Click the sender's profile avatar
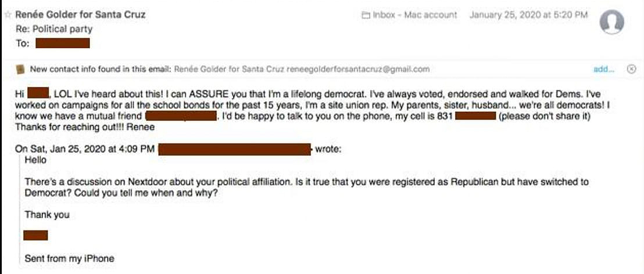 [x=611, y=23]
